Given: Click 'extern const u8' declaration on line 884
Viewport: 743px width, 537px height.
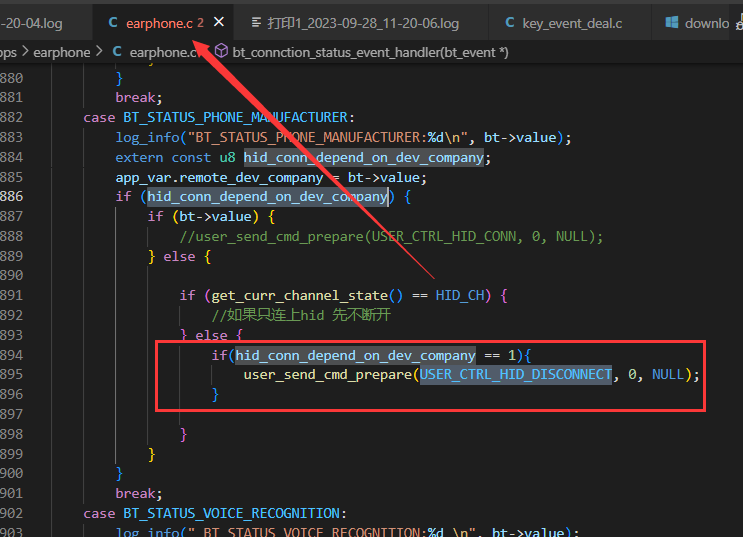Looking at the screenshot, I should 175,157.
